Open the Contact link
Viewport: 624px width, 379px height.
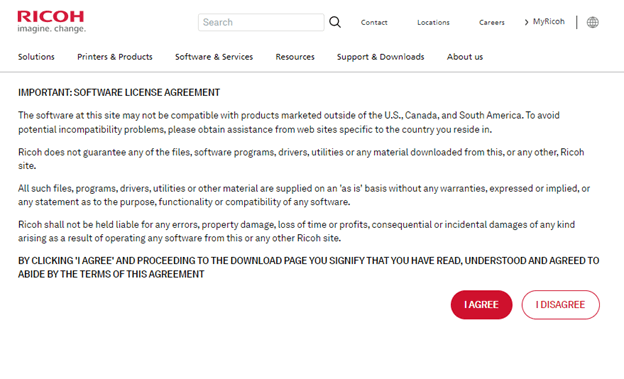374,23
